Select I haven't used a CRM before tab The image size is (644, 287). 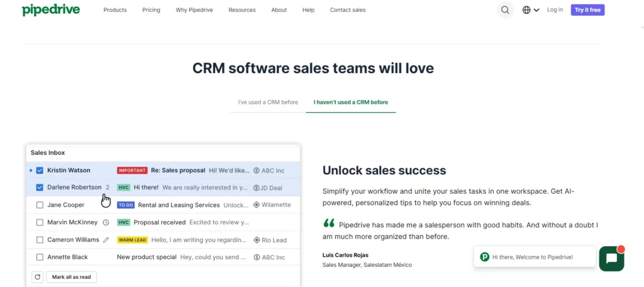(x=351, y=103)
